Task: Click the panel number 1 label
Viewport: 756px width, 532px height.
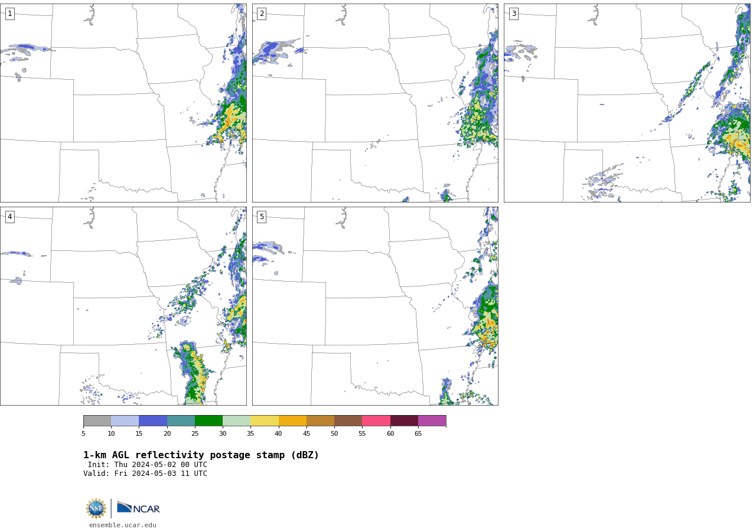Action: [9, 14]
